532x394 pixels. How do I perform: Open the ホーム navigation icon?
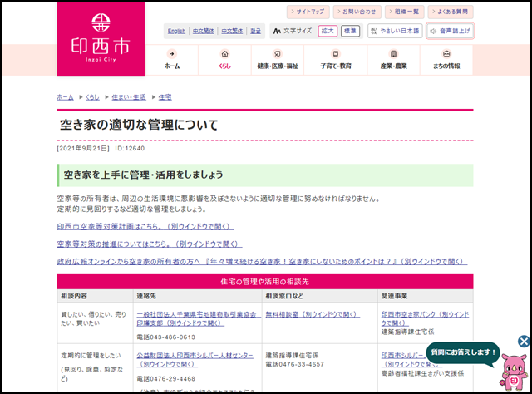tap(172, 54)
